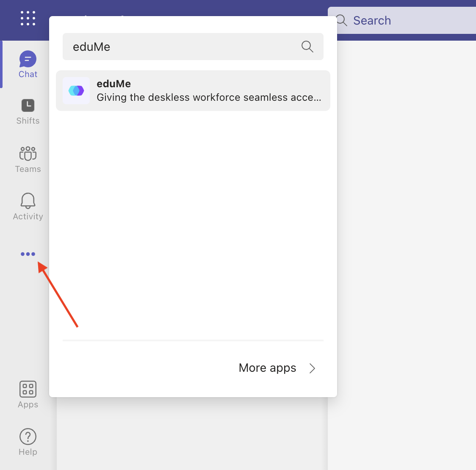Select the Shifts app icon
The width and height of the screenshot is (476, 470).
click(28, 105)
